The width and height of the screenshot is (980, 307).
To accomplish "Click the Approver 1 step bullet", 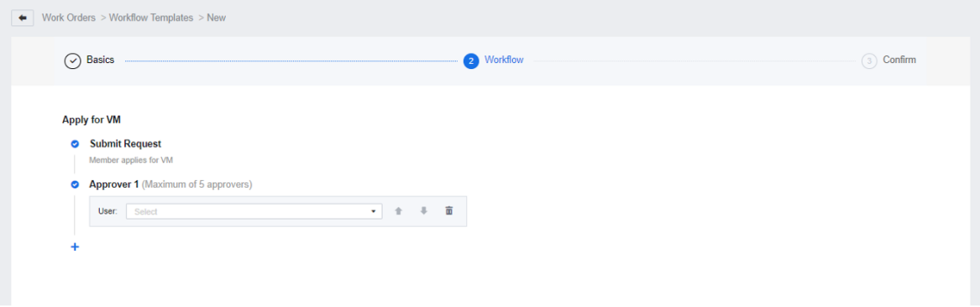I will coord(75,184).
